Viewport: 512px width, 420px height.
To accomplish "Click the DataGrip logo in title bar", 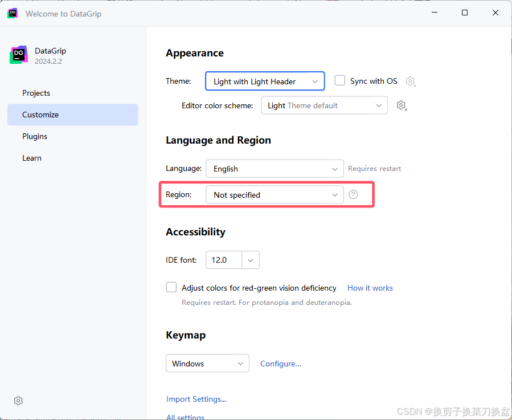I will [x=13, y=14].
